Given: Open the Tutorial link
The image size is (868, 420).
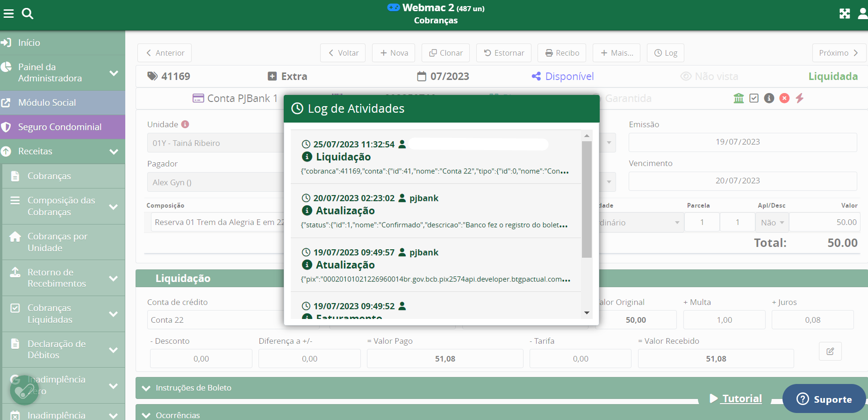Looking at the screenshot, I should (741, 398).
